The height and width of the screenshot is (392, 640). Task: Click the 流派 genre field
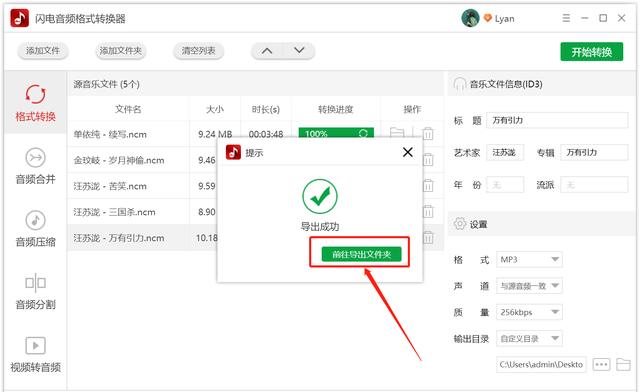(594, 185)
